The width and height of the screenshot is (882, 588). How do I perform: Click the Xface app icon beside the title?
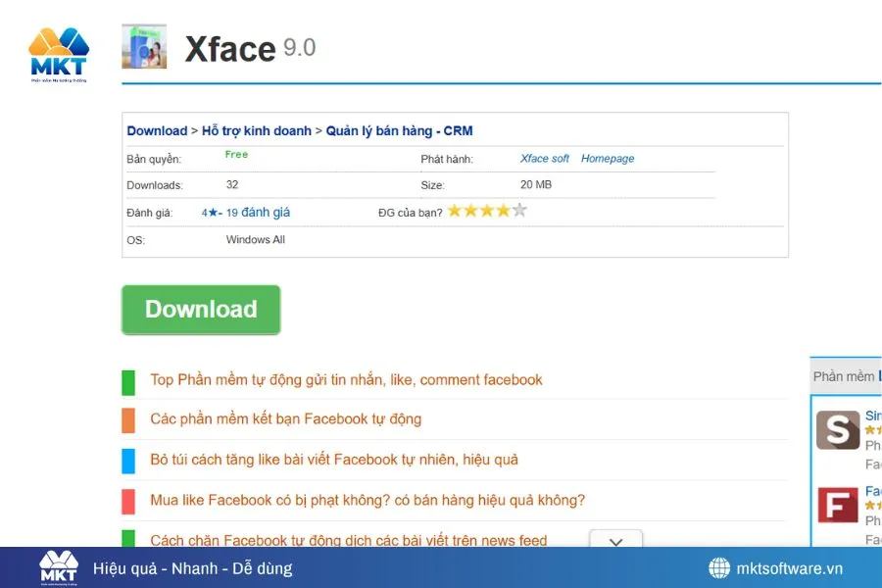(145, 47)
